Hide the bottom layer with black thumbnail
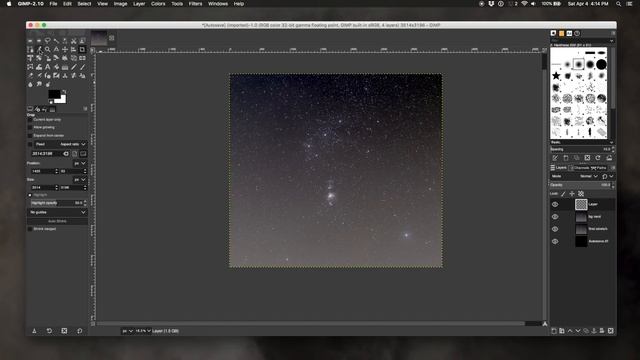Image resolution: width=640 pixels, height=360 pixels. pos(555,242)
